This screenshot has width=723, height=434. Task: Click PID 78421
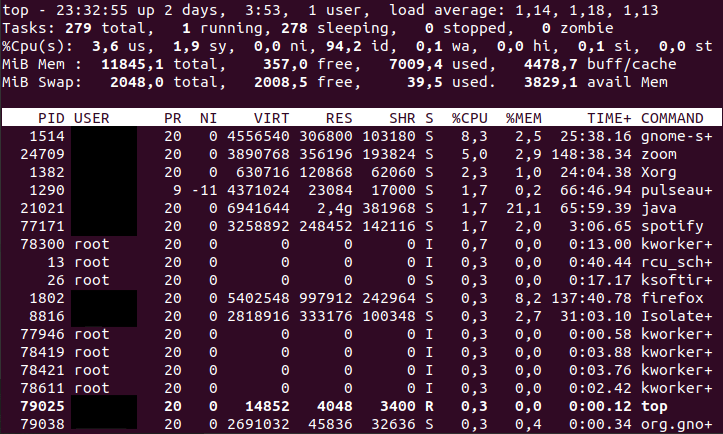(42, 370)
